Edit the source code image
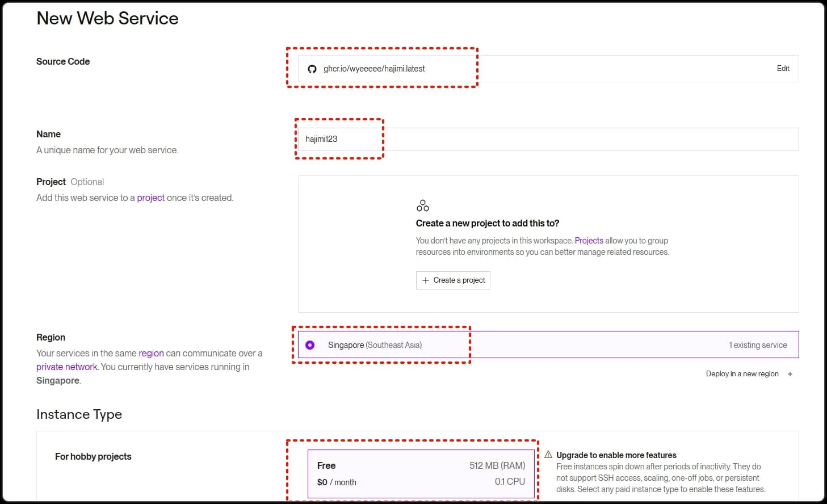827x504 pixels. (783, 69)
